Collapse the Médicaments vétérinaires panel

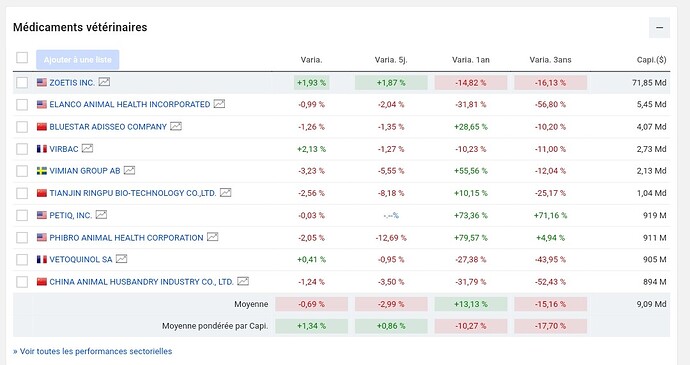[x=659, y=27]
